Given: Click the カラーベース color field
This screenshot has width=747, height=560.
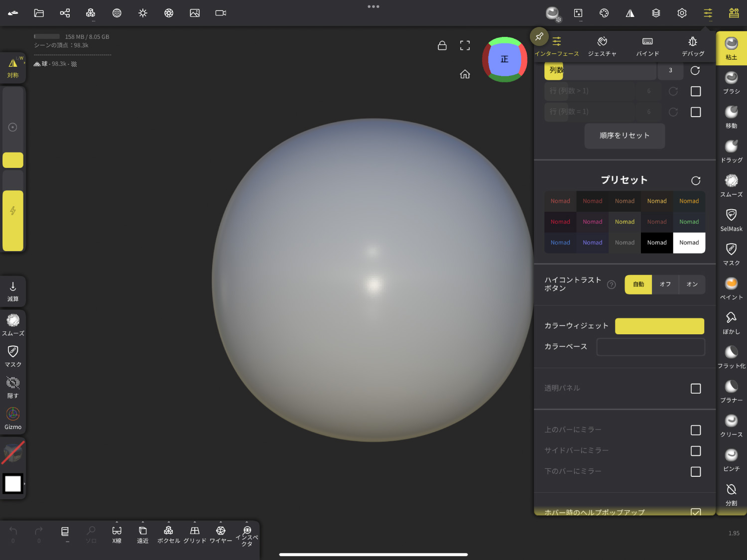Looking at the screenshot, I should (650, 347).
